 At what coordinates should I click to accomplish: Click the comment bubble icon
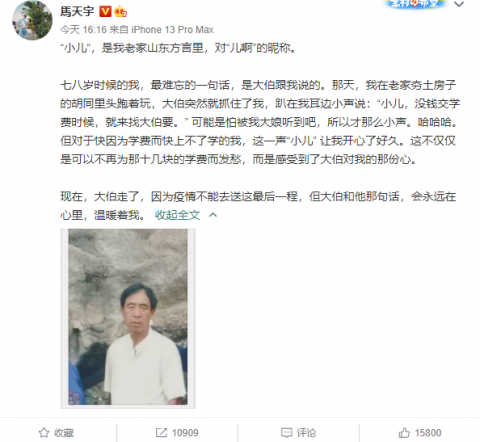tap(286, 433)
